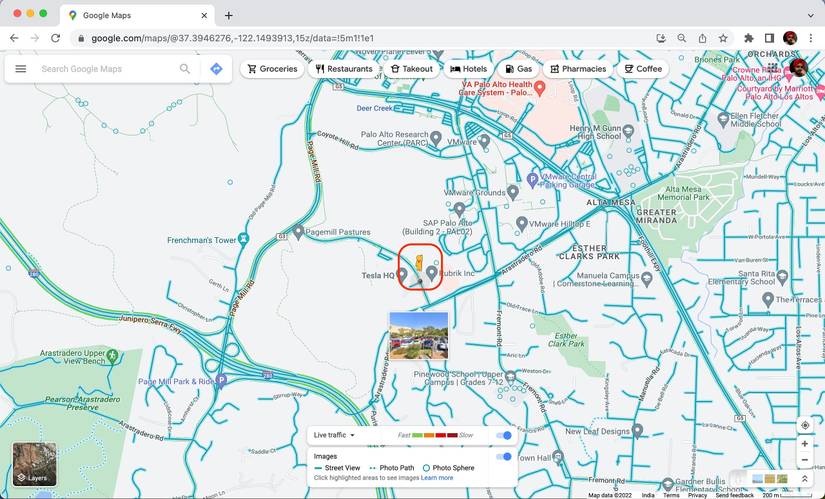Click the Tesla HQ pin
The width and height of the screenshot is (825, 499).
click(x=402, y=274)
